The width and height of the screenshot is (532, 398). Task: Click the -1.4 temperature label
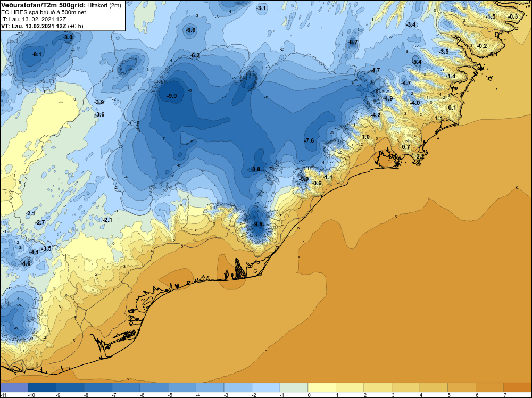click(451, 76)
